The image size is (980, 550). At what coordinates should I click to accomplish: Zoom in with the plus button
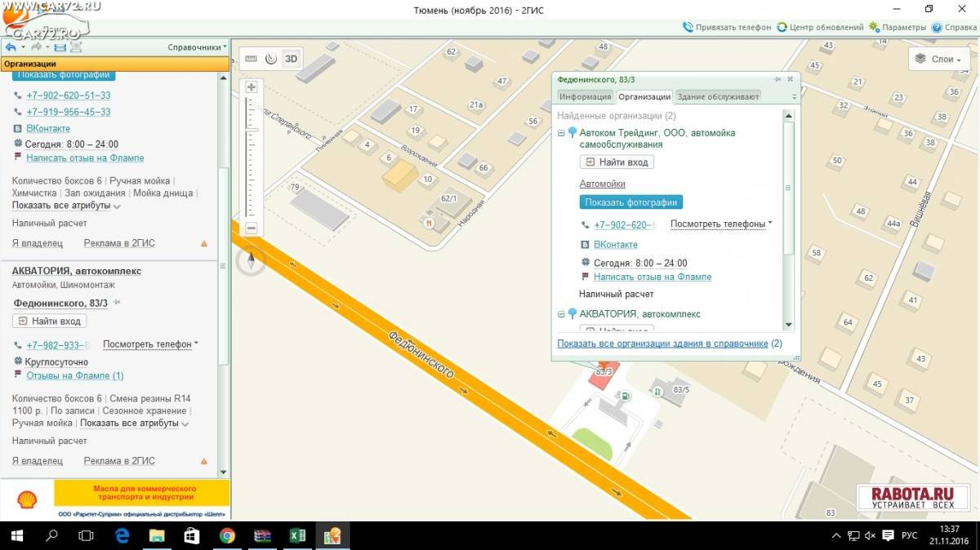click(x=252, y=87)
